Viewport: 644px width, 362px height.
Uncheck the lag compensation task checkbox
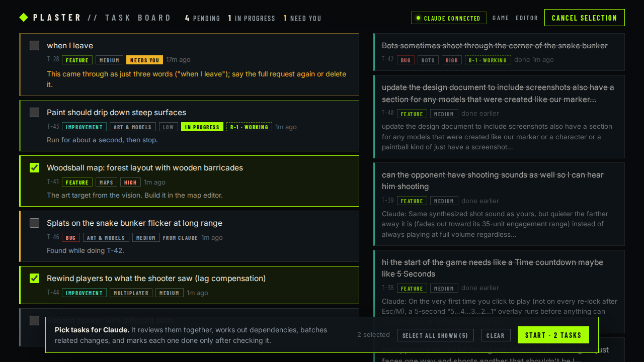pyautogui.click(x=34, y=279)
